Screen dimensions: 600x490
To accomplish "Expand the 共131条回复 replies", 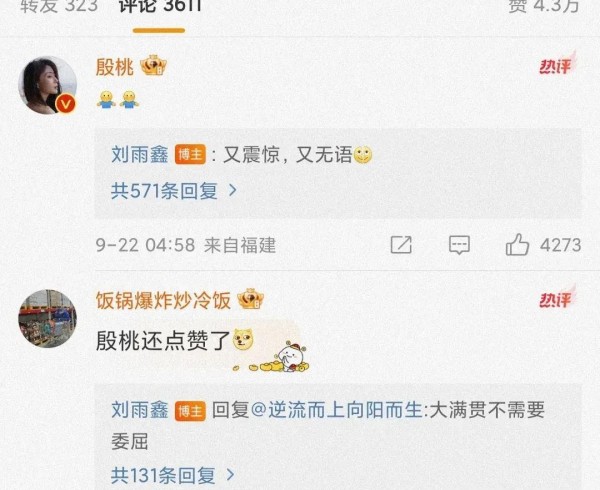I will 173,475.
